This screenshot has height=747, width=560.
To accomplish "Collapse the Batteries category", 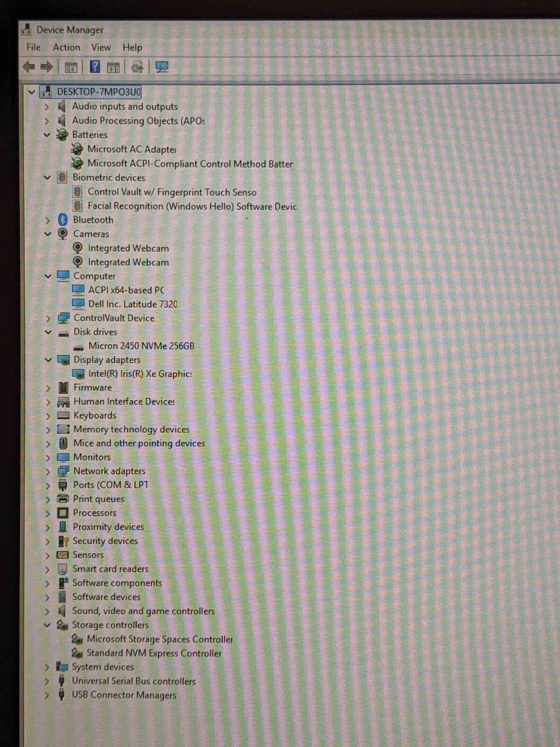I will point(47,135).
